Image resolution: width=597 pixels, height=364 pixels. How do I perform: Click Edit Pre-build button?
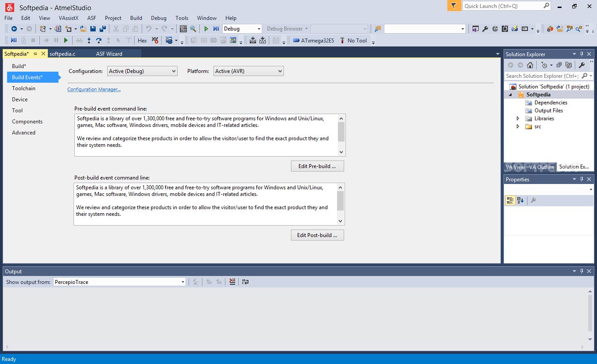pyautogui.click(x=318, y=166)
